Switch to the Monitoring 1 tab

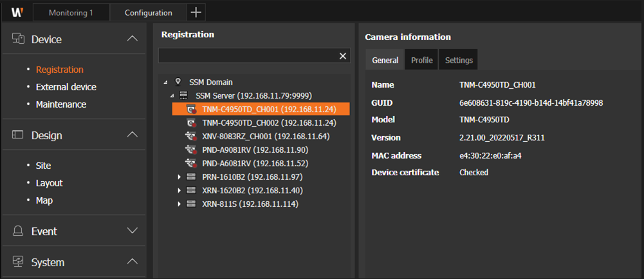click(71, 12)
